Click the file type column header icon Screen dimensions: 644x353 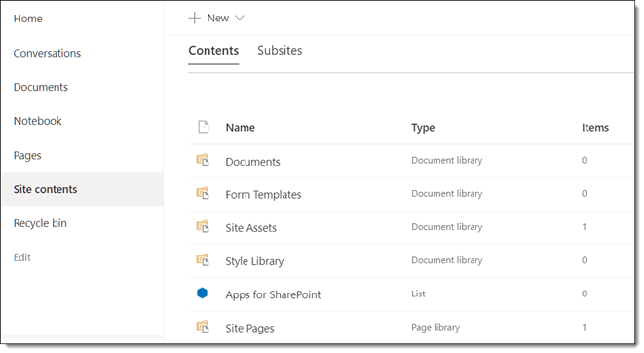(204, 127)
